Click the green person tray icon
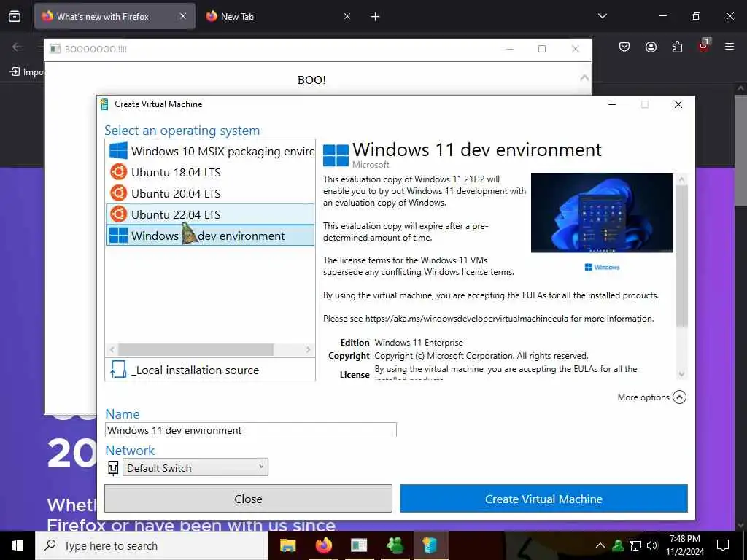This screenshot has width=747, height=560. [x=618, y=545]
